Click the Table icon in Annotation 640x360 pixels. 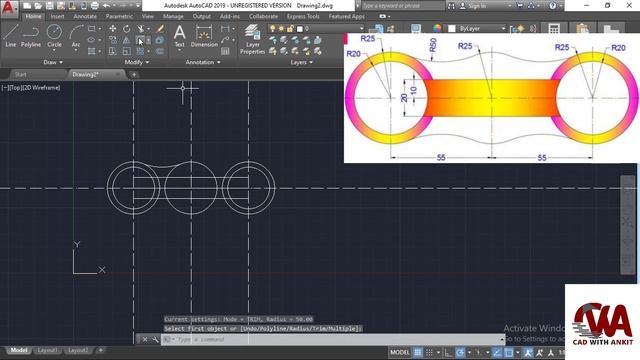click(225, 51)
